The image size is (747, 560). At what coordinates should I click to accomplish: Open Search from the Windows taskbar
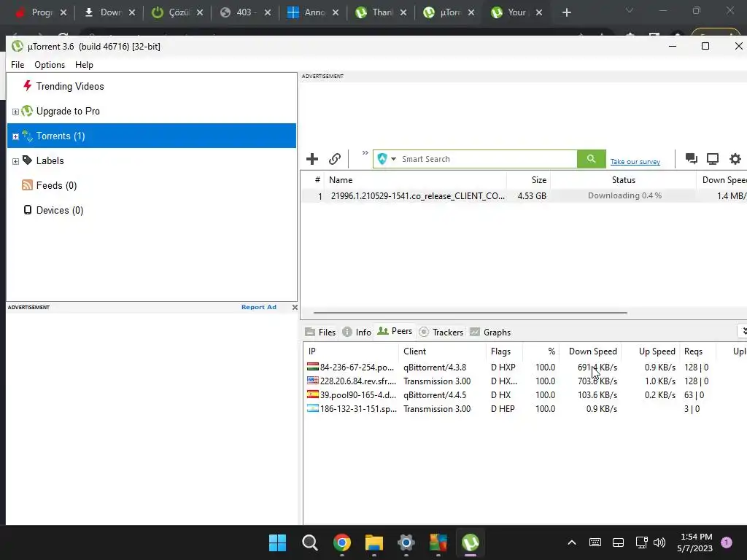309,542
